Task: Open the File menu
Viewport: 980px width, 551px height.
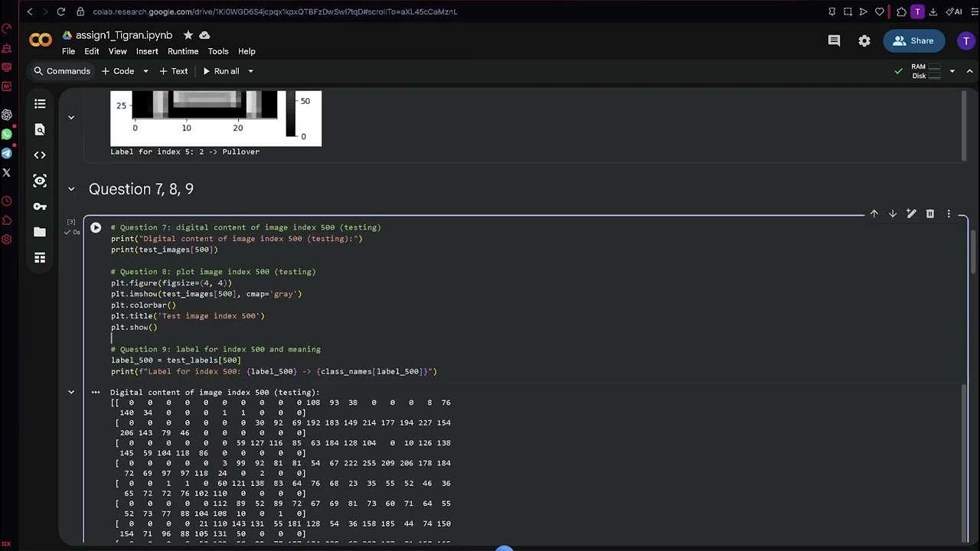Action: pyautogui.click(x=68, y=51)
